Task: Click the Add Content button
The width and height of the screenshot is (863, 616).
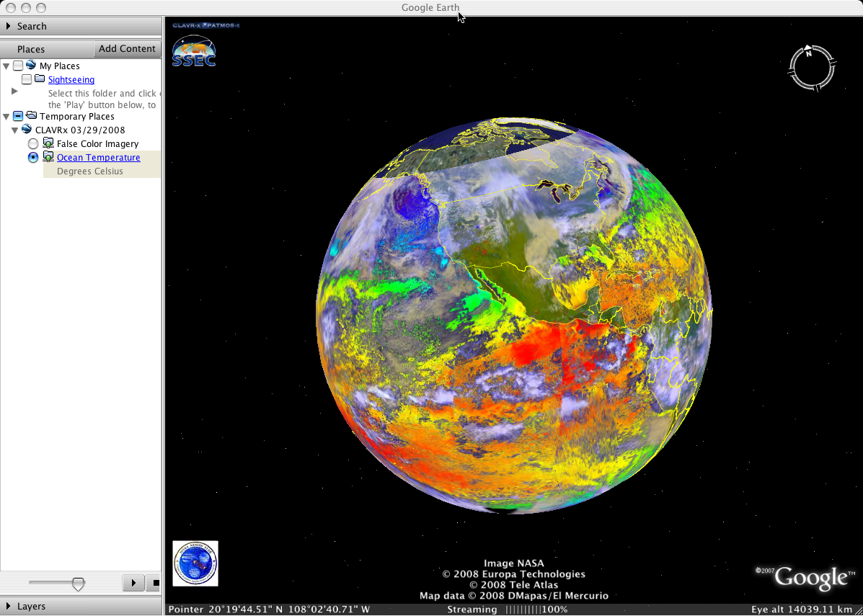Action: click(127, 48)
